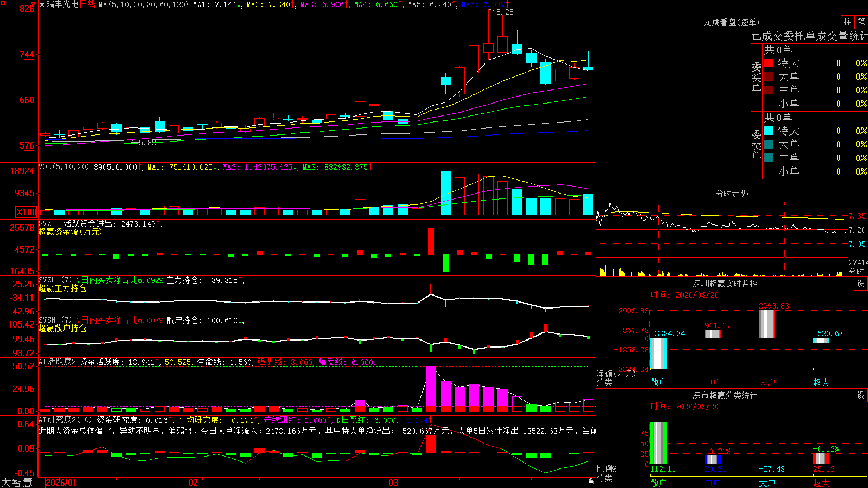Image resolution: width=868 pixels, height=488 pixels.
Task: Click the 超大 25.12 bar in 分类统计
Action: (821, 458)
